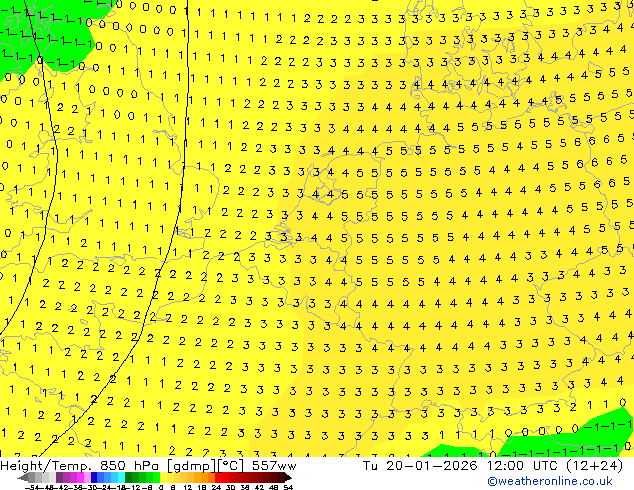Pick the bright red legend swatch above 24

tap(218, 477)
